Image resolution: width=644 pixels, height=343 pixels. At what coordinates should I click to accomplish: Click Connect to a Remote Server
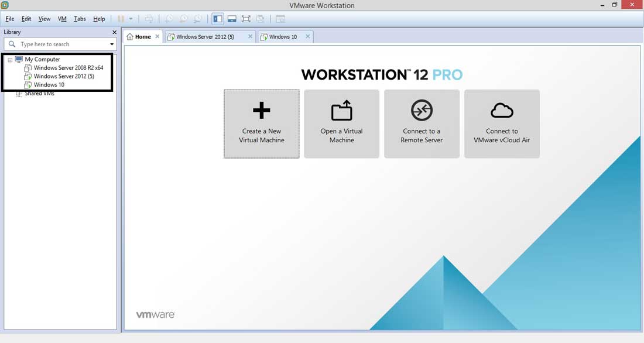[422, 124]
